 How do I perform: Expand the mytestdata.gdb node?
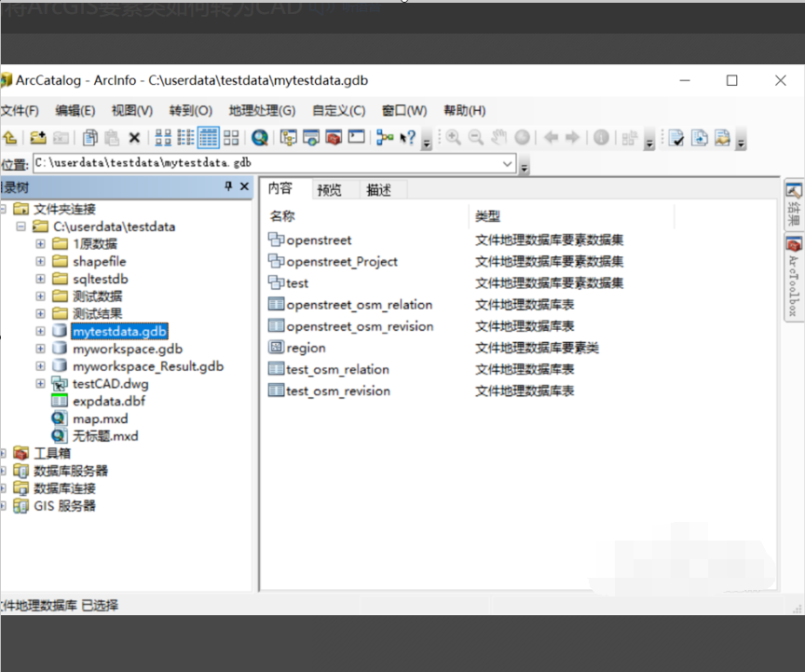(x=40, y=331)
